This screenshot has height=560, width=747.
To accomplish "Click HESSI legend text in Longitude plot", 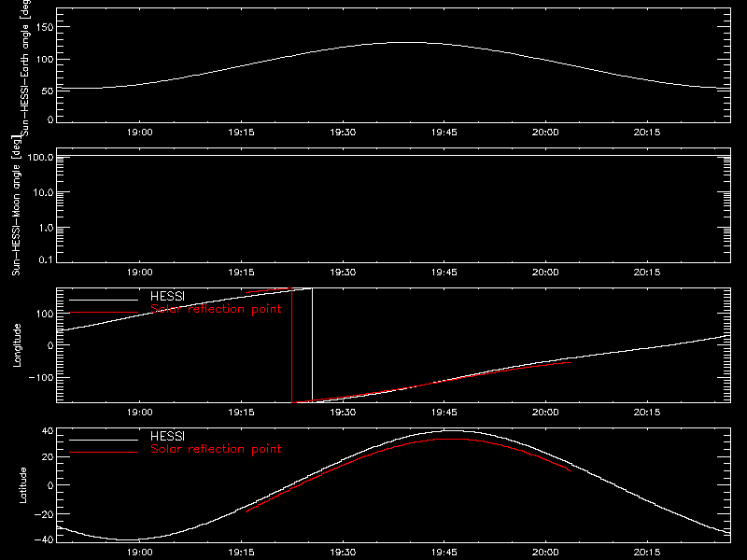I will [167, 296].
